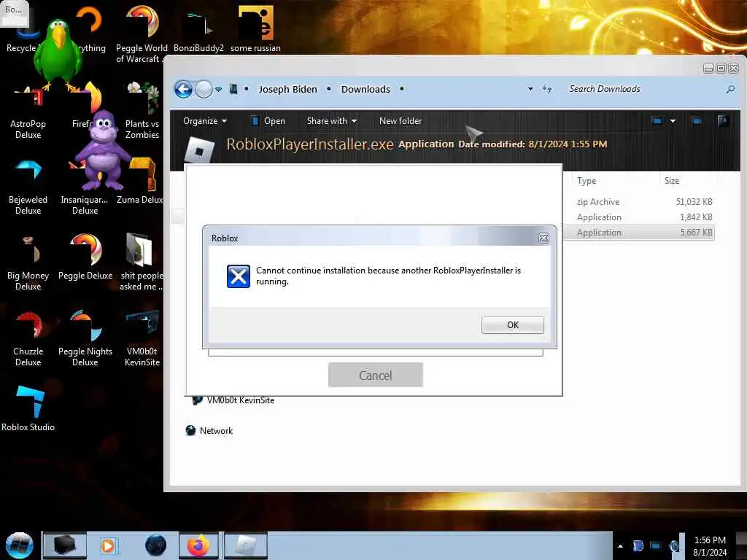The width and height of the screenshot is (747, 560).
Task: Click New folder in the Explorer toolbar
Action: tap(400, 121)
